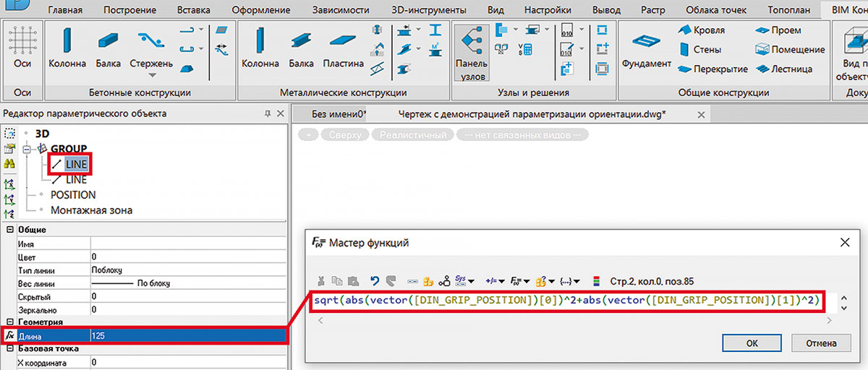Open the Главная ribbon tab

click(65, 10)
